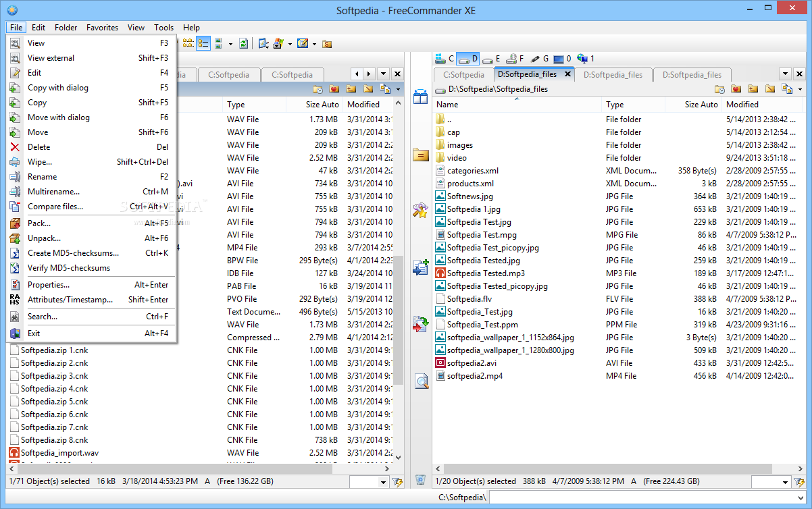
Task: Open left panel tab list dropdown
Action: [x=383, y=74]
